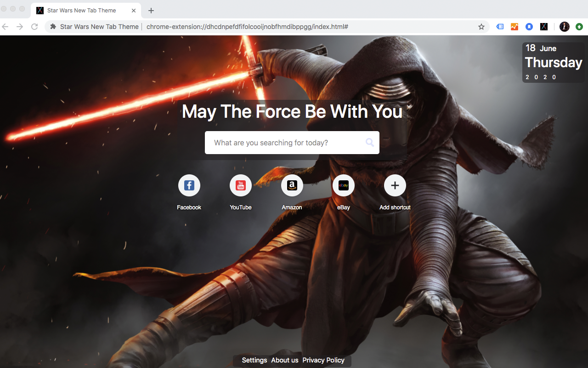Image resolution: width=588 pixels, height=368 pixels.
Task: Click the Add shortcut plus icon
Action: [395, 185]
